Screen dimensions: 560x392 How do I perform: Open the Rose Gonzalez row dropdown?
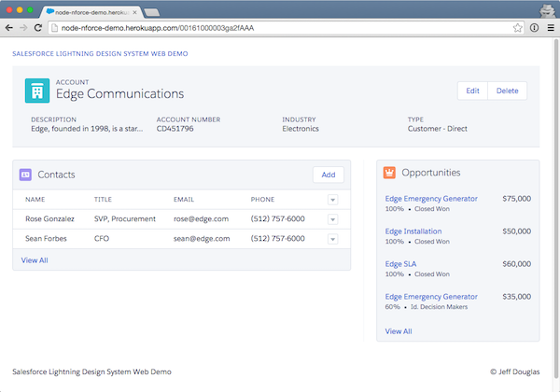pyautogui.click(x=332, y=219)
